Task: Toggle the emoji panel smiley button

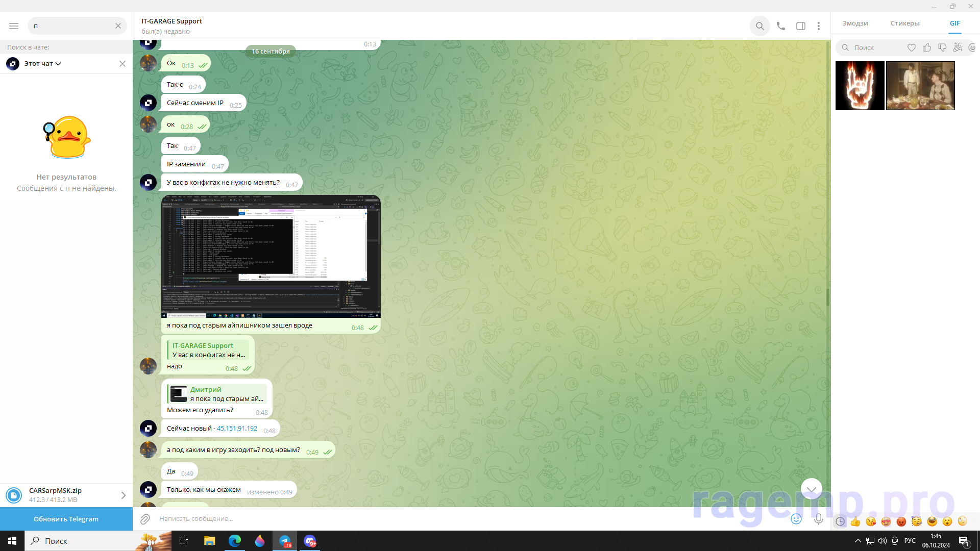Action: click(x=796, y=519)
